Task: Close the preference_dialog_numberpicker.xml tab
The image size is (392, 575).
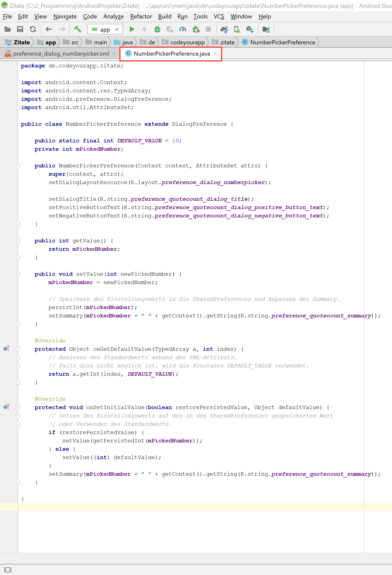Action: point(114,53)
